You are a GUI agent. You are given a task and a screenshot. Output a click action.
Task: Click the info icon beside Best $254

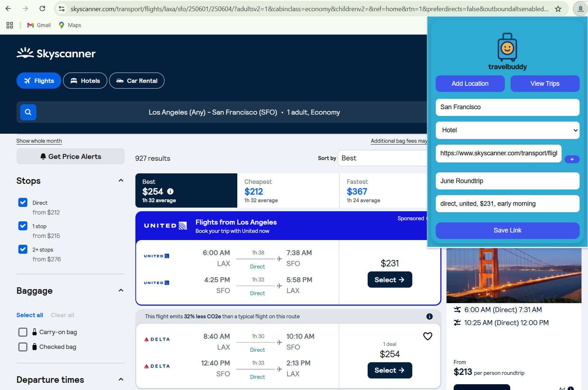(170, 191)
